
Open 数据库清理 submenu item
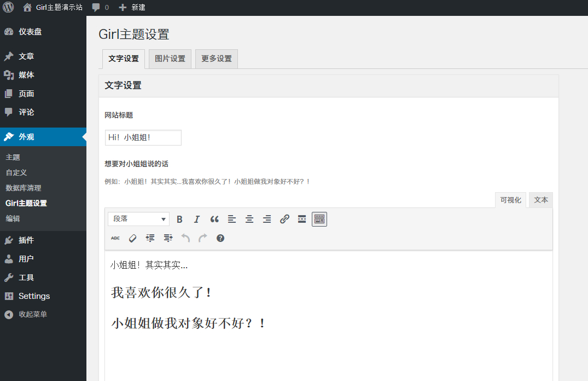24,188
